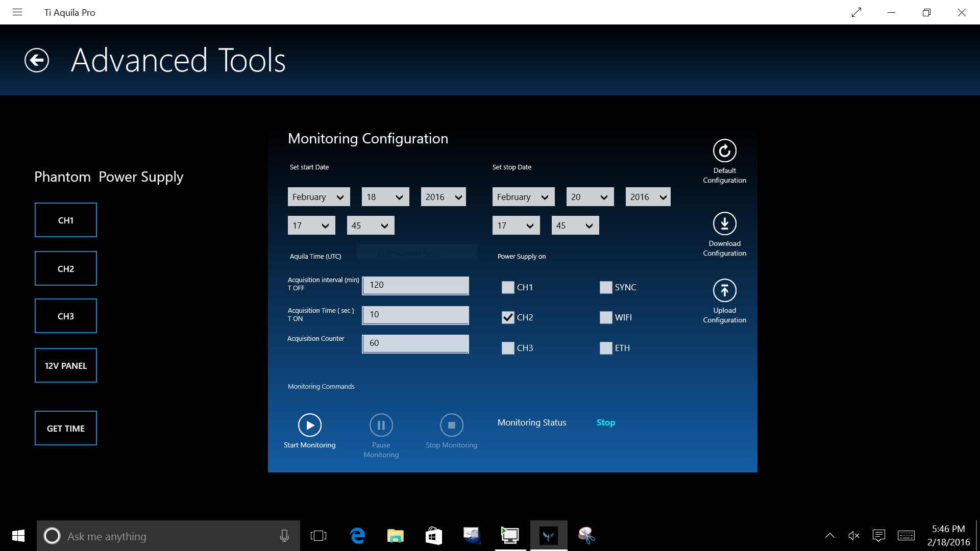Screen dimensions: 980x551
Task: Open the start date year dropdown
Action: tap(443, 197)
